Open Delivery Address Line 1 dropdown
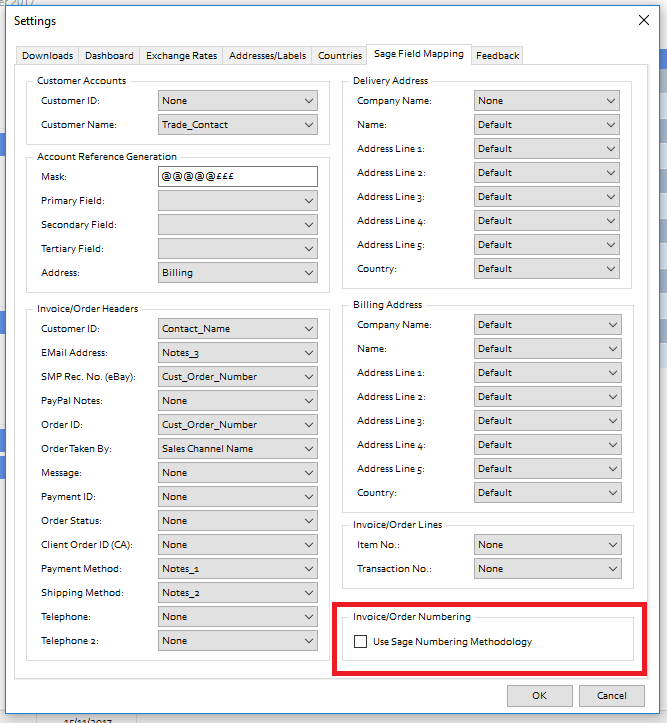This screenshot has height=723, width=667. click(547, 148)
